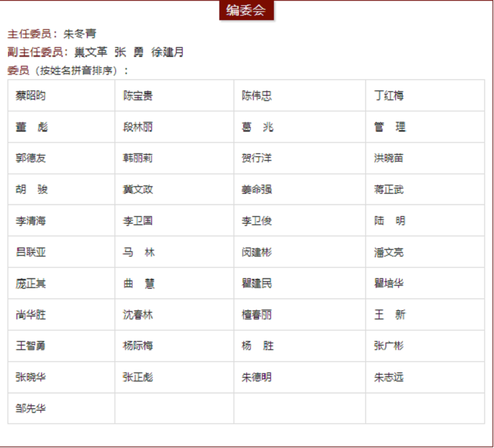This screenshot has width=494, height=448.
Task: Click the cell 朱志远
Action: coord(425,377)
